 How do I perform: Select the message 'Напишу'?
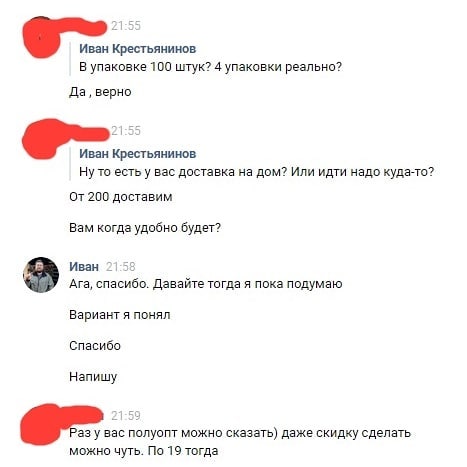coord(93,377)
